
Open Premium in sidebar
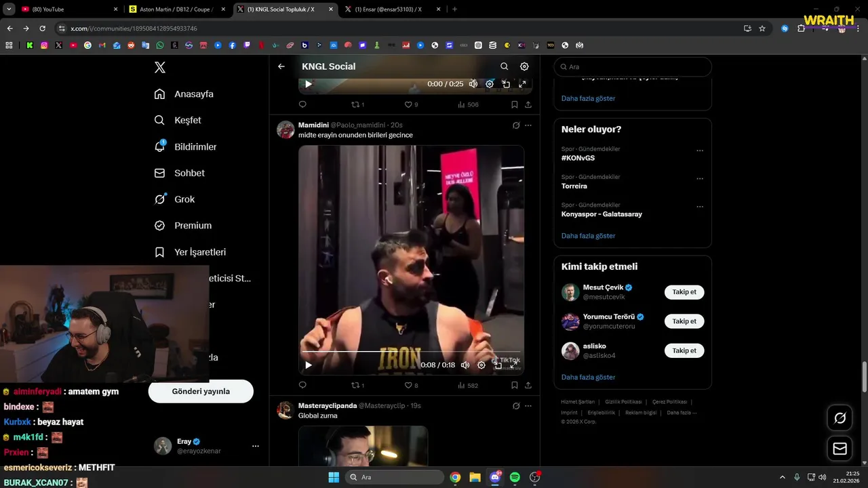click(182, 226)
